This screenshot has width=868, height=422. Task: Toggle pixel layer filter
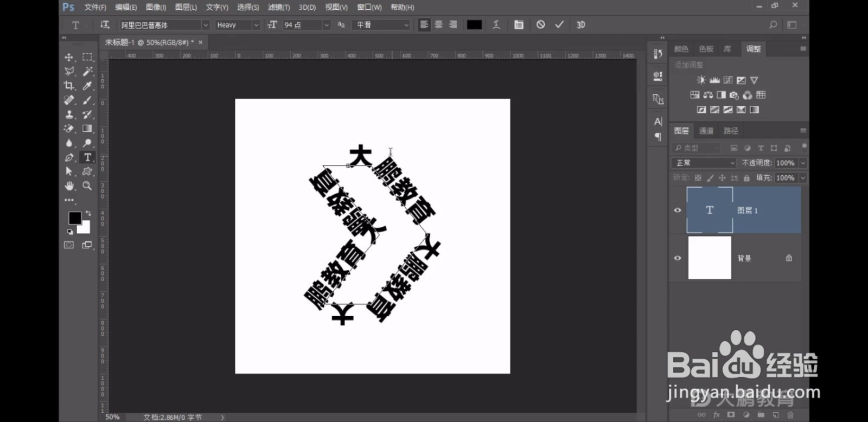(x=734, y=148)
